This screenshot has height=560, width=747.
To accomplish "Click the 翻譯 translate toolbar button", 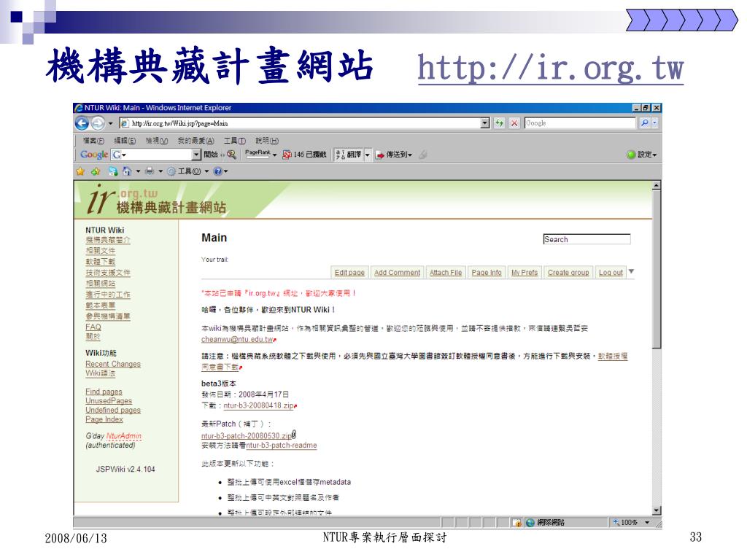I will click(348, 155).
